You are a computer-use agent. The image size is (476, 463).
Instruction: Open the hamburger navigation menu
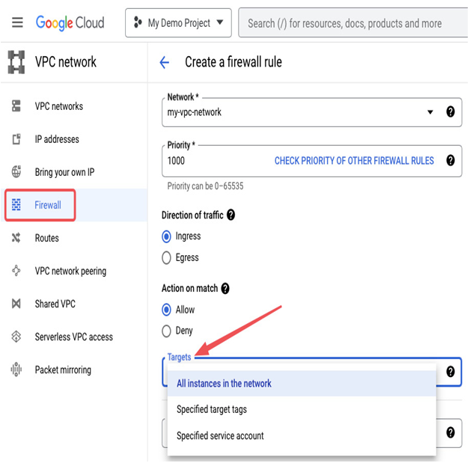17,22
